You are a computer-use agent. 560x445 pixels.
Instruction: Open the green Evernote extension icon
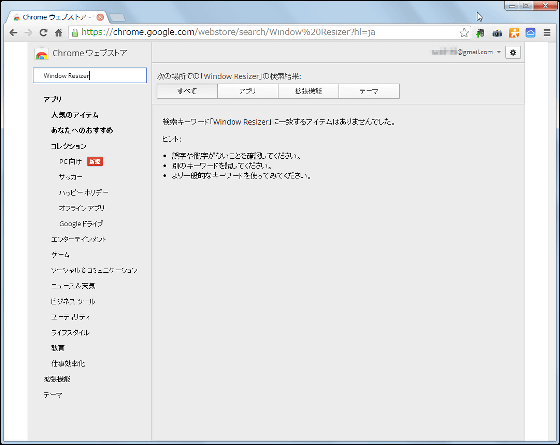480,33
